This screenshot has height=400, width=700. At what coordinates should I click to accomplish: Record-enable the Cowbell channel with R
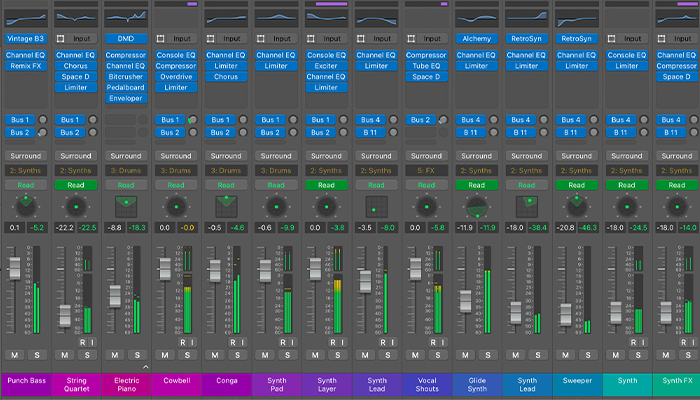coord(183,342)
